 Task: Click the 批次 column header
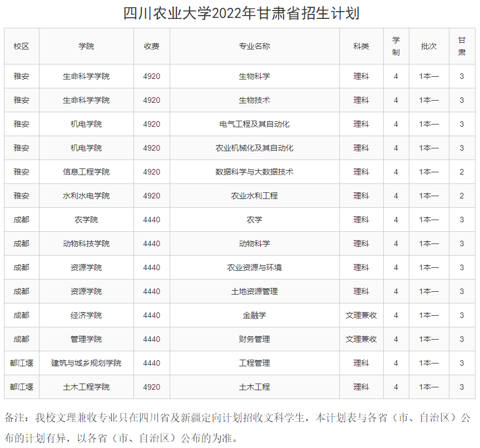(429, 46)
